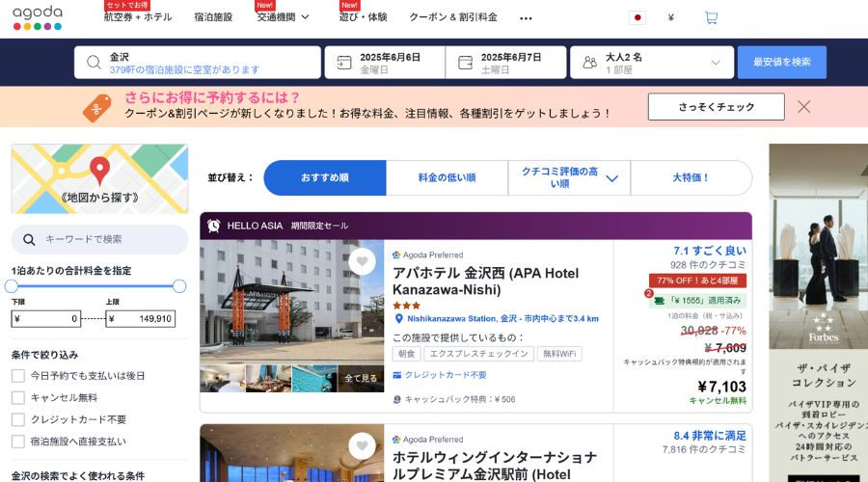
Task: Click the guests people icon
Action: click(590, 63)
